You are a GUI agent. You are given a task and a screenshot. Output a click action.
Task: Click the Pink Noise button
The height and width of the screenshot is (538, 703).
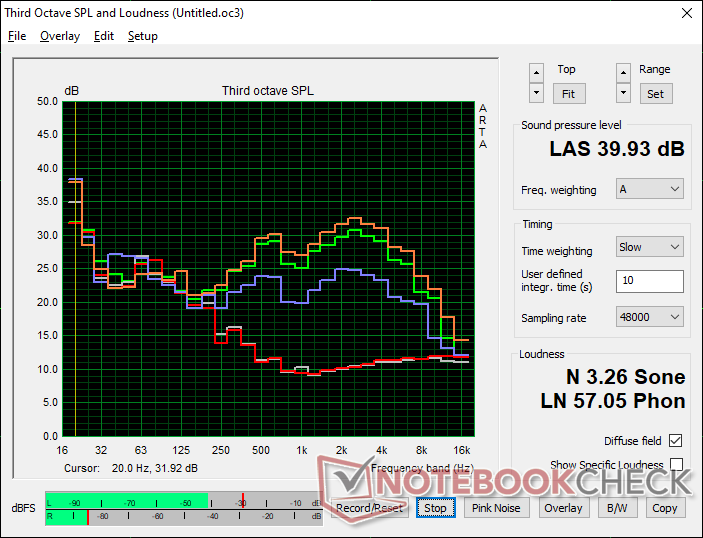496,508
